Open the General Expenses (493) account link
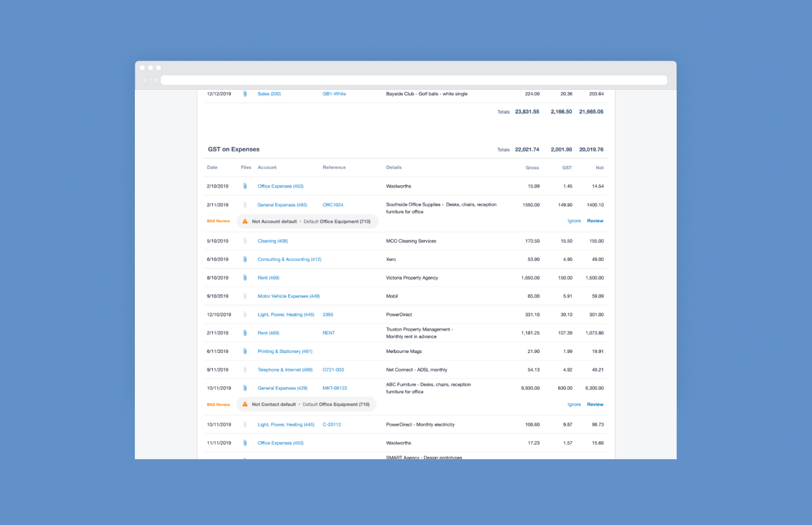 [x=282, y=205]
